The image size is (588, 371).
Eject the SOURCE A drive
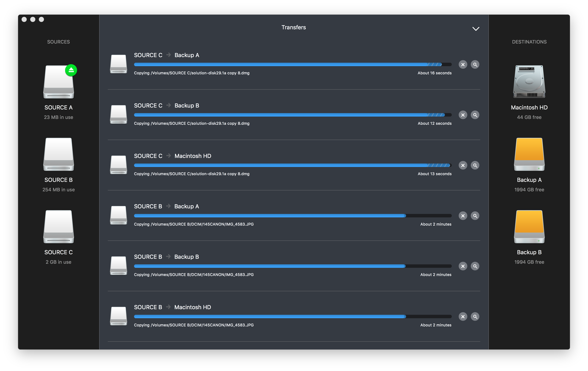point(71,70)
